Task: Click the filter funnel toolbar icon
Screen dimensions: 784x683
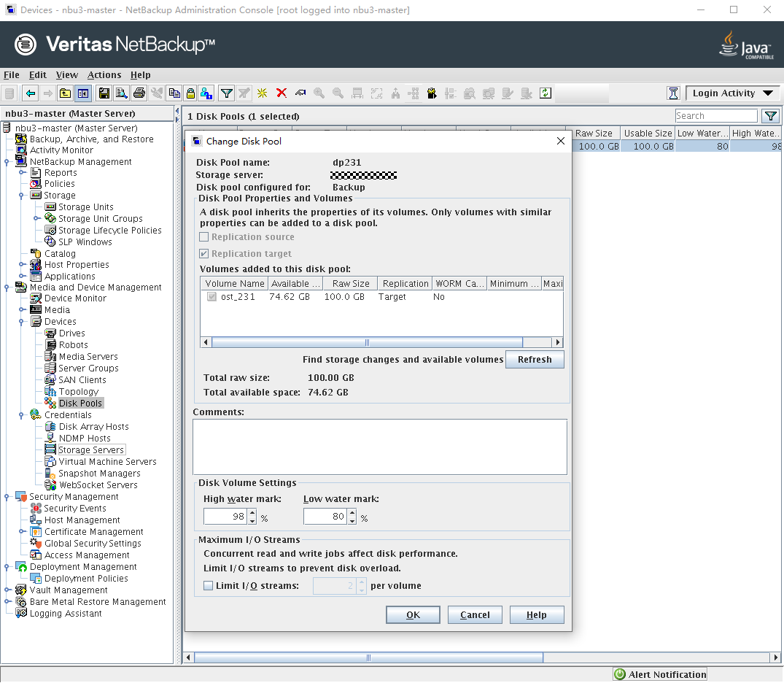Action: (227, 93)
